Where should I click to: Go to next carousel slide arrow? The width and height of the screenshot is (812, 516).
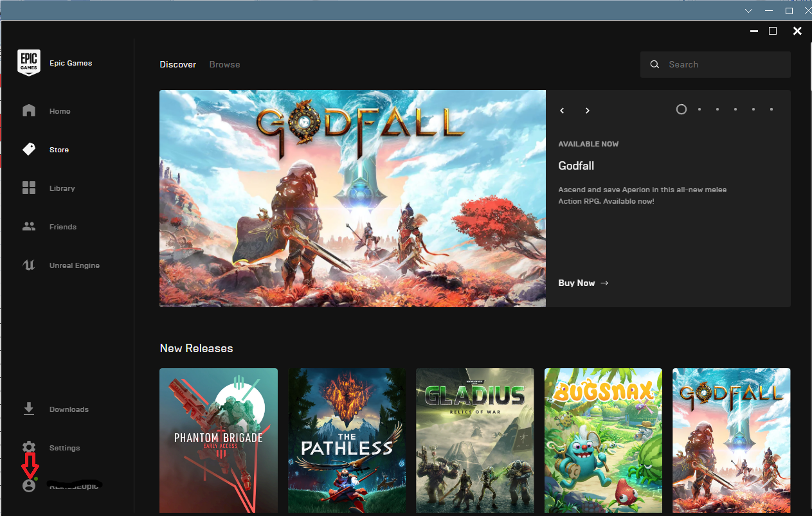pyautogui.click(x=587, y=111)
